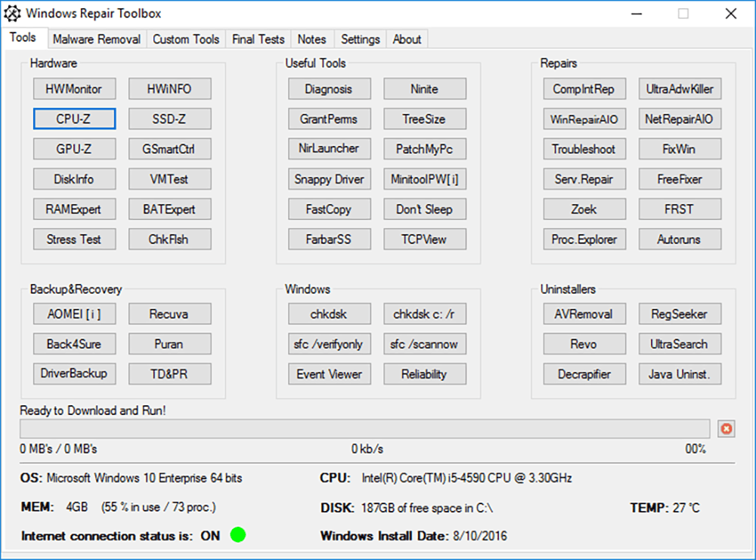Click the Troubleshoot button
Screen dimensions: 756x560
coord(584,149)
